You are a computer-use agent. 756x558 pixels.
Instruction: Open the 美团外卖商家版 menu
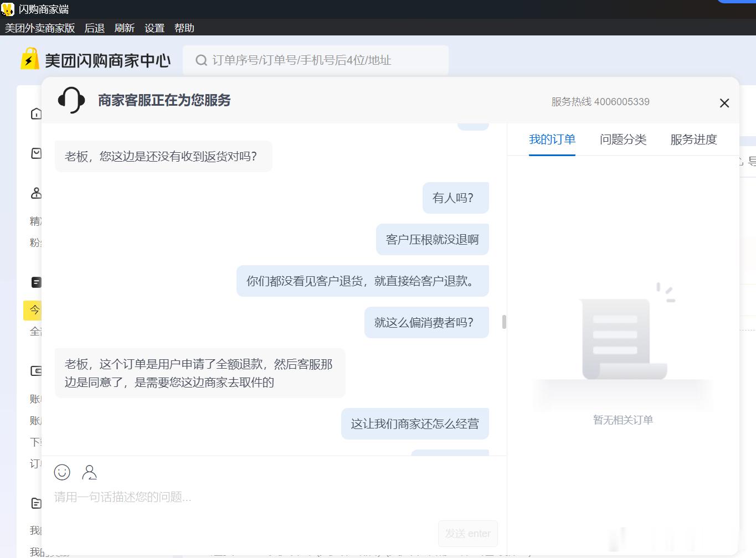(x=40, y=28)
